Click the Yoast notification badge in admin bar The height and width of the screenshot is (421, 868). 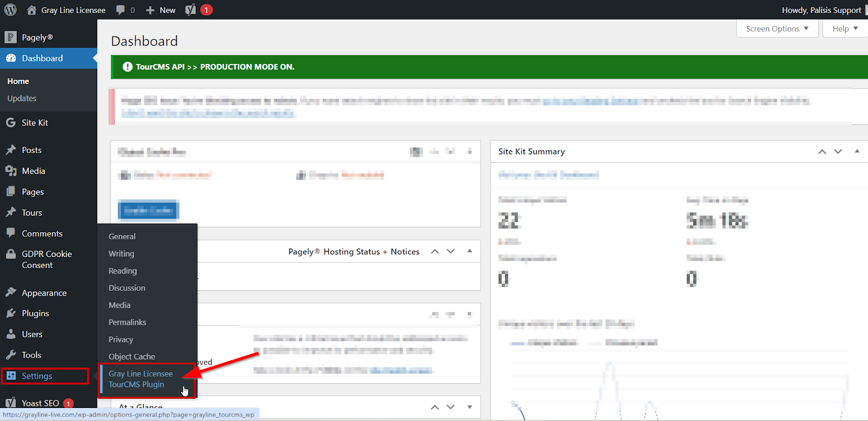tap(206, 10)
